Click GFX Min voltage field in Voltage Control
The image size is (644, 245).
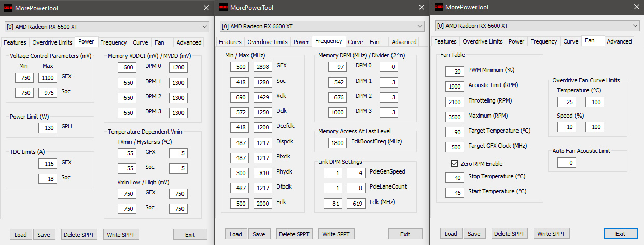pos(24,78)
